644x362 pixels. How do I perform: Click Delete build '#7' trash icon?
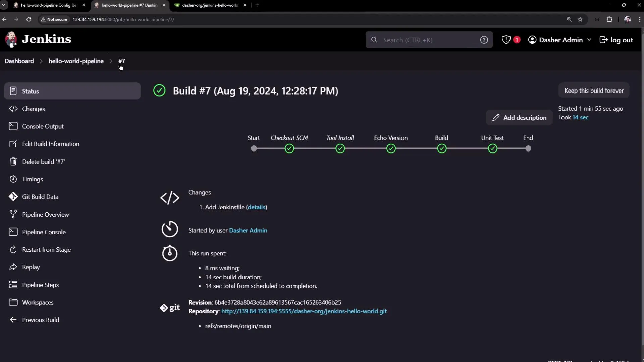point(13,161)
